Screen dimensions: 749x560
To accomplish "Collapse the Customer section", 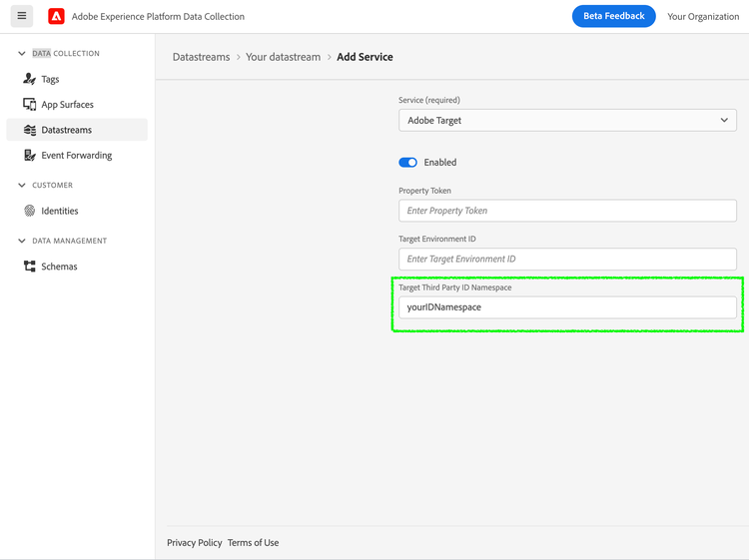I will click(22, 186).
